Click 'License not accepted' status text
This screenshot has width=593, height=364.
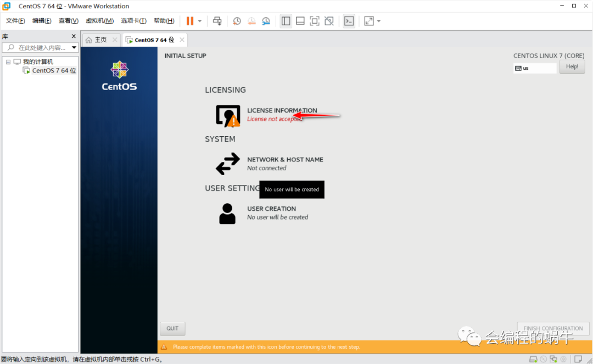click(275, 119)
